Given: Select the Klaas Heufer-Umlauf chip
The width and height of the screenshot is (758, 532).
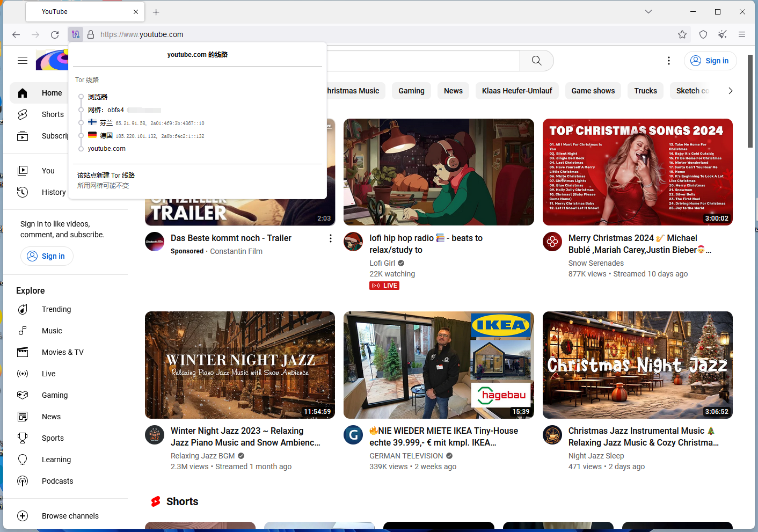Looking at the screenshot, I should tap(517, 91).
